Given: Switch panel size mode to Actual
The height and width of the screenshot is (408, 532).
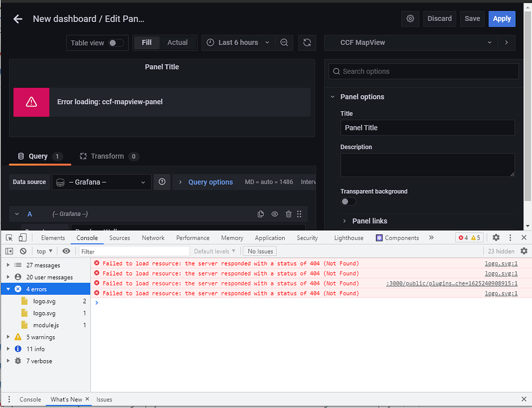Looking at the screenshot, I should tap(178, 43).
